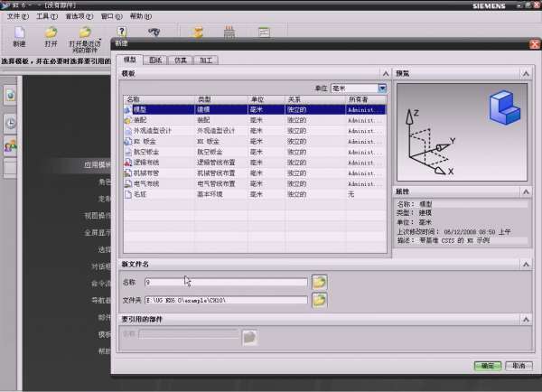Switch to the 图纸 tab
The height and width of the screenshot is (392, 542).
coord(157,60)
